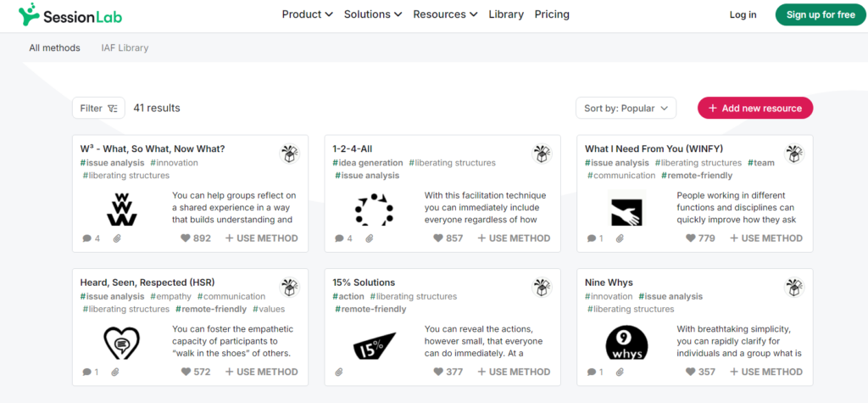The height and width of the screenshot is (403, 868).
Task: Open the Nine Whys method title
Action: (609, 283)
